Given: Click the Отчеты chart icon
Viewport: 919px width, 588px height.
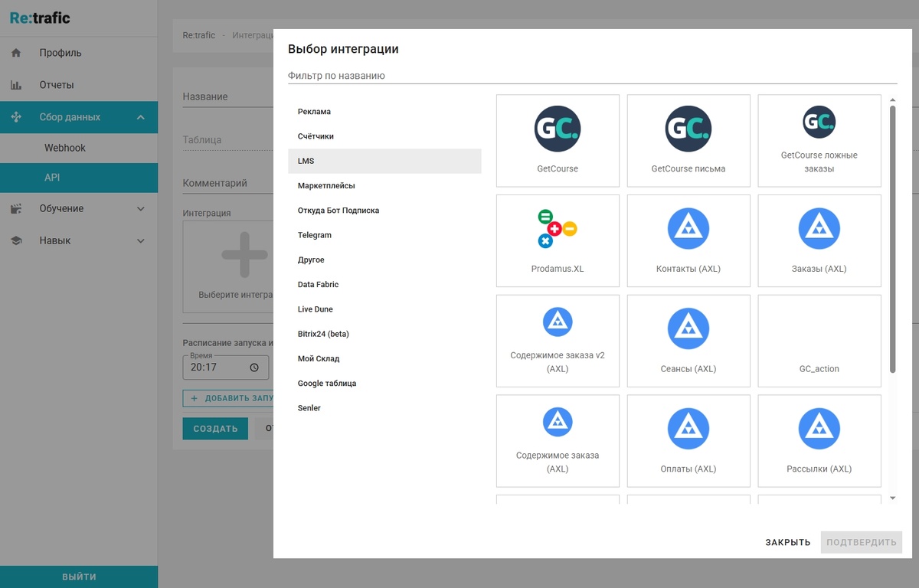Looking at the screenshot, I should (x=16, y=85).
